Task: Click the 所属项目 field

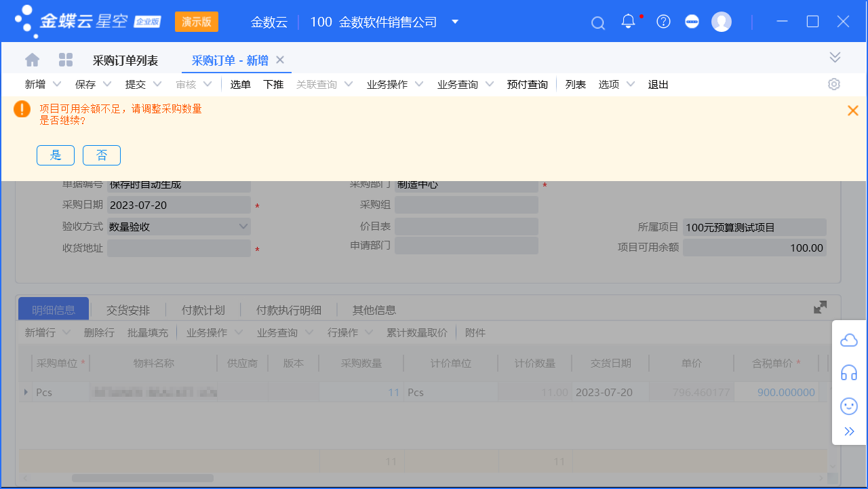Action: coord(755,227)
